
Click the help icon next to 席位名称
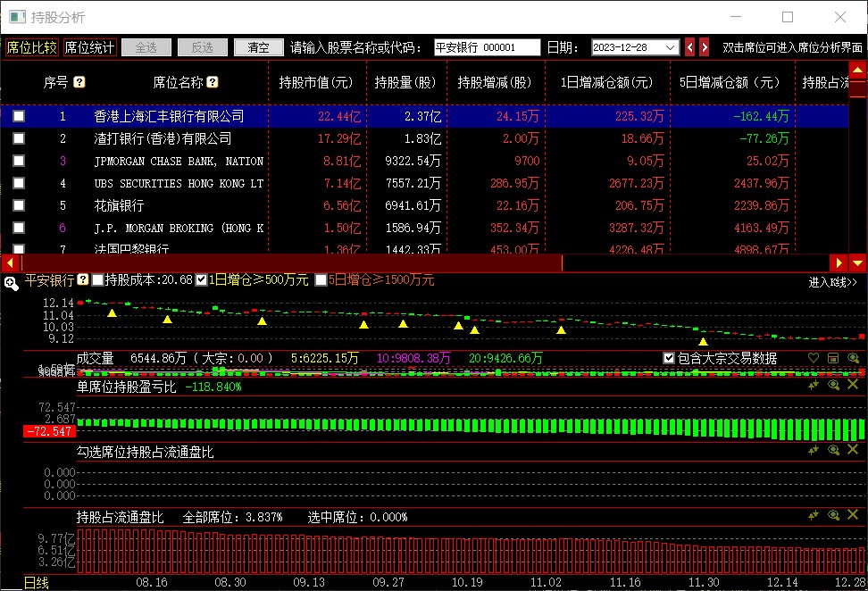click(x=213, y=82)
